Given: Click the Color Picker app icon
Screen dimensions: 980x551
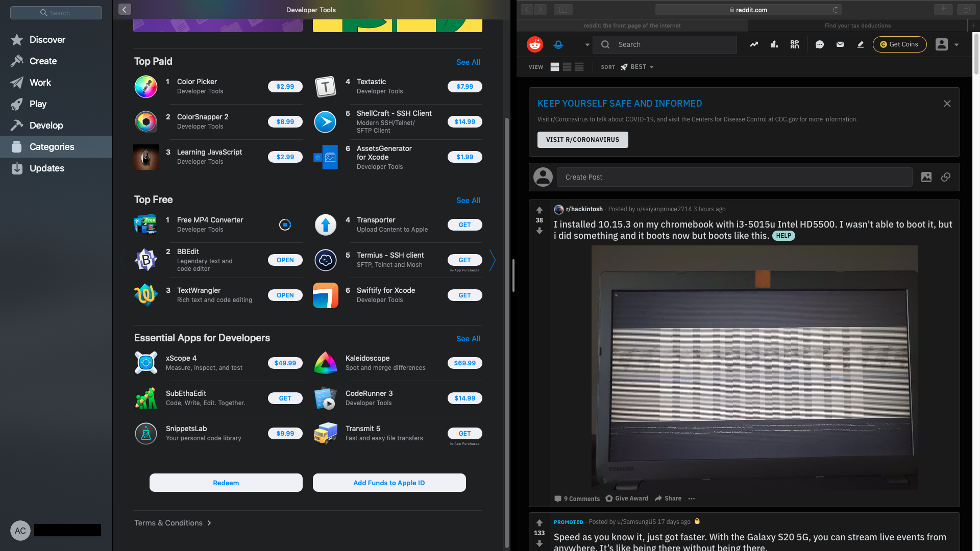Looking at the screenshot, I should click(146, 87).
